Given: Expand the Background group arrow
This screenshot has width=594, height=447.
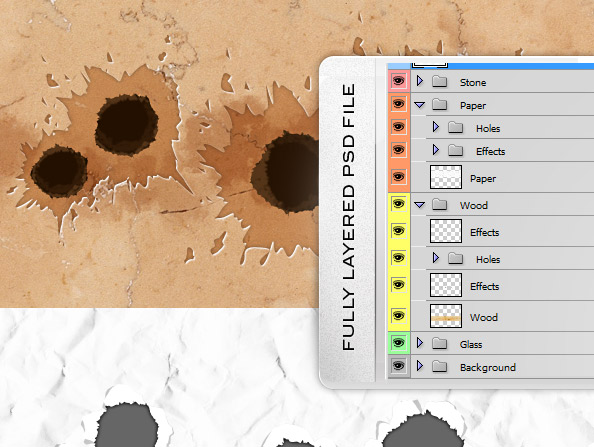Looking at the screenshot, I should (x=419, y=366).
